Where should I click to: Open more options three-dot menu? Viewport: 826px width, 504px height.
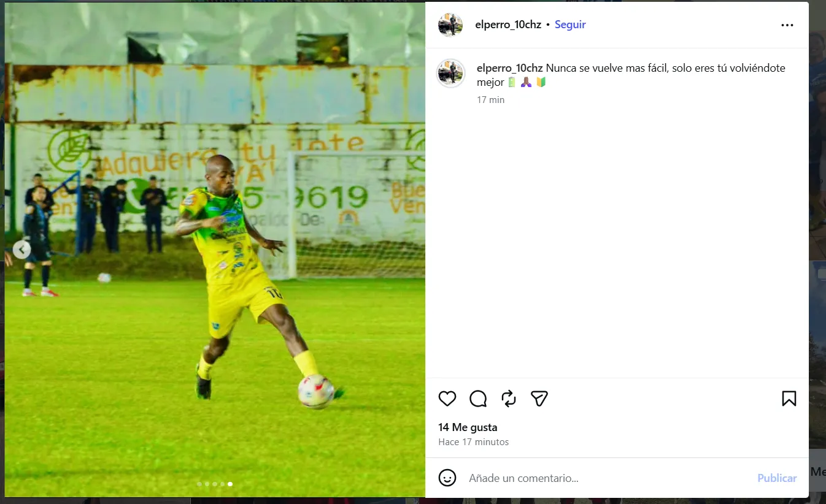coord(787,25)
